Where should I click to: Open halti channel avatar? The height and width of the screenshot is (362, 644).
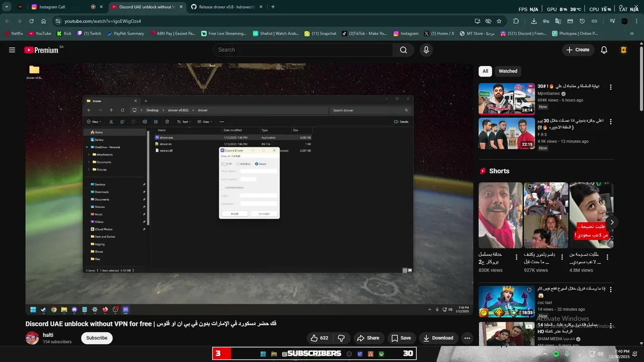[32, 338]
